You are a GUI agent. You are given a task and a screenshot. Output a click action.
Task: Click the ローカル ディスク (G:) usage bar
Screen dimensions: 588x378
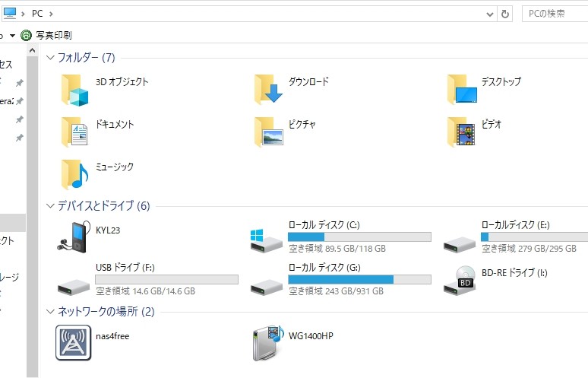pyautogui.click(x=359, y=279)
